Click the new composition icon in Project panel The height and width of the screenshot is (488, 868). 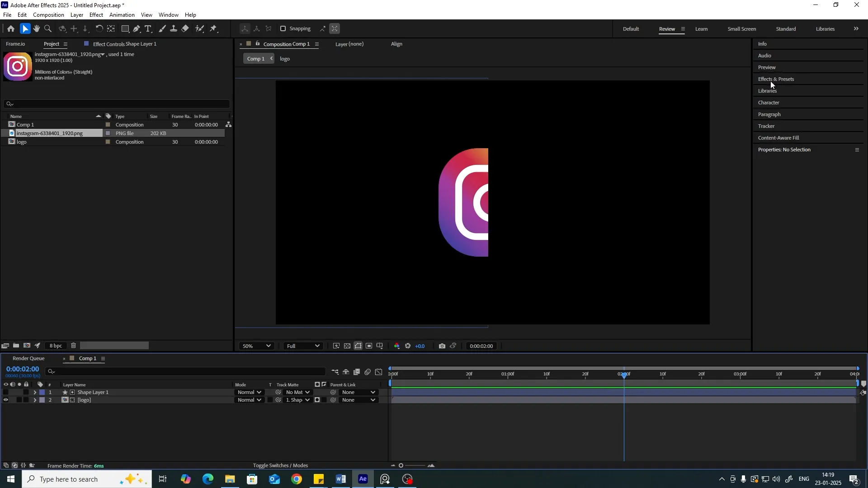click(x=27, y=346)
